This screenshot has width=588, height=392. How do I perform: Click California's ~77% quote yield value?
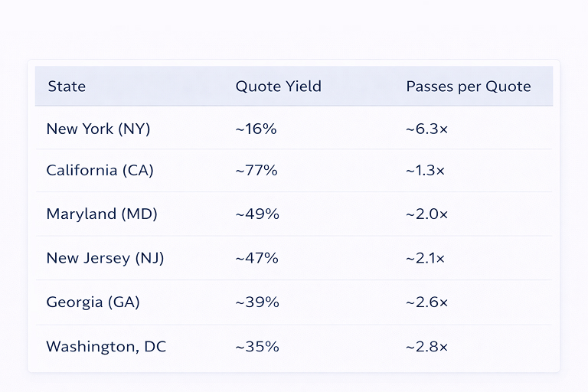(256, 170)
